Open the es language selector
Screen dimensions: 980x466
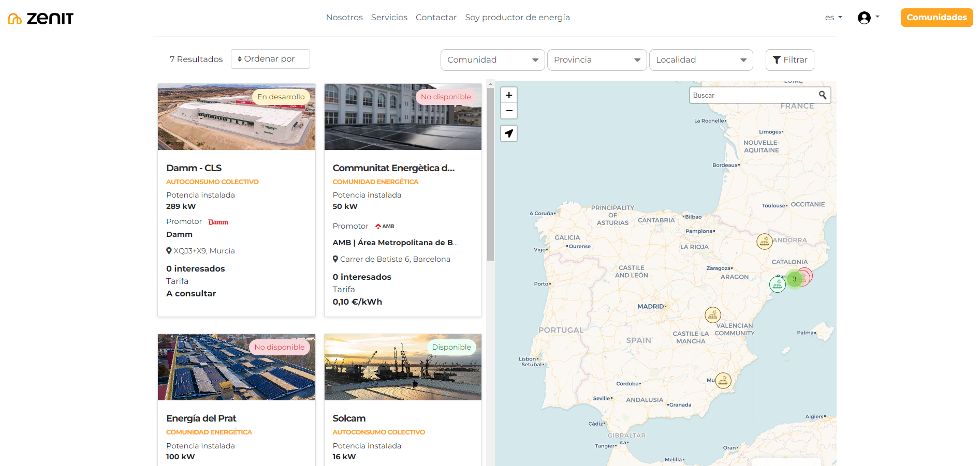pyautogui.click(x=832, y=17)
